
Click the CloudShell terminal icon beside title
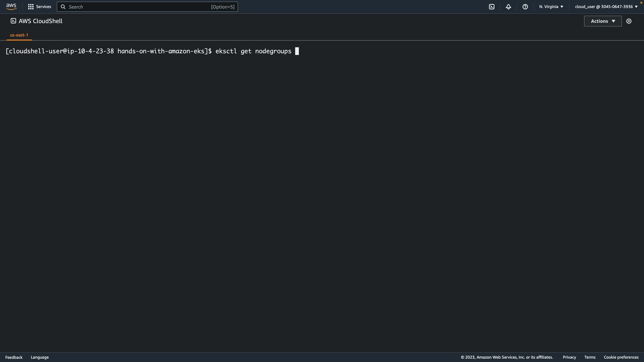[x=13, y=21]
